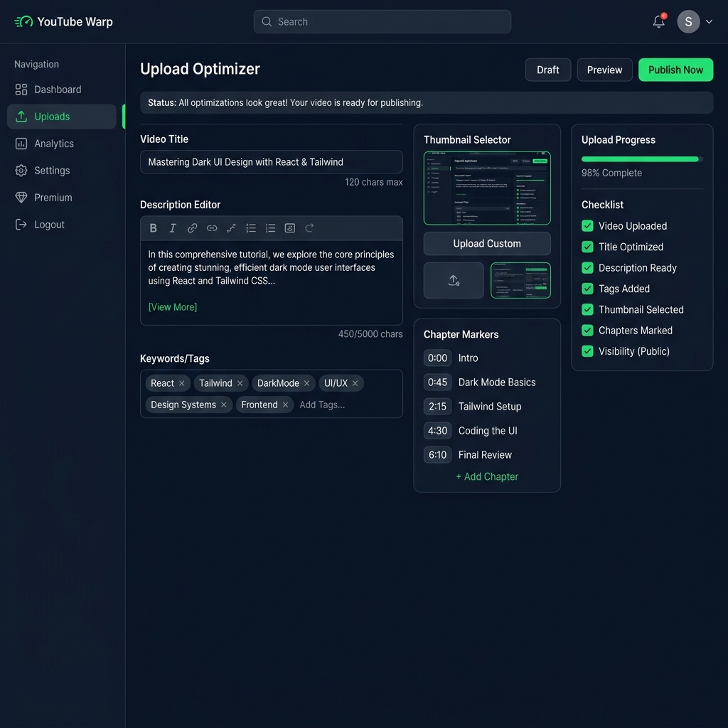Open Dashboard from the navigation
Viewport: 728px width, 728px height.
(61, 90)
